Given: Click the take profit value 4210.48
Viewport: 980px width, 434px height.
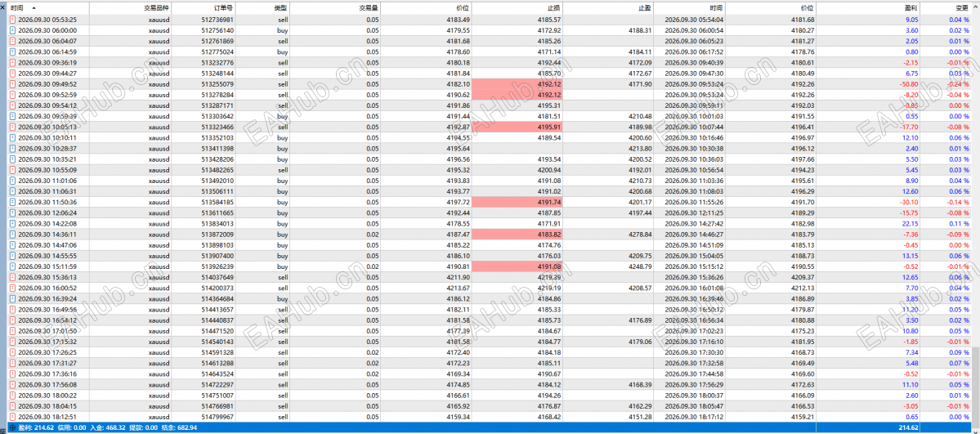Looking at the screenshot, I should click(641, 116).
